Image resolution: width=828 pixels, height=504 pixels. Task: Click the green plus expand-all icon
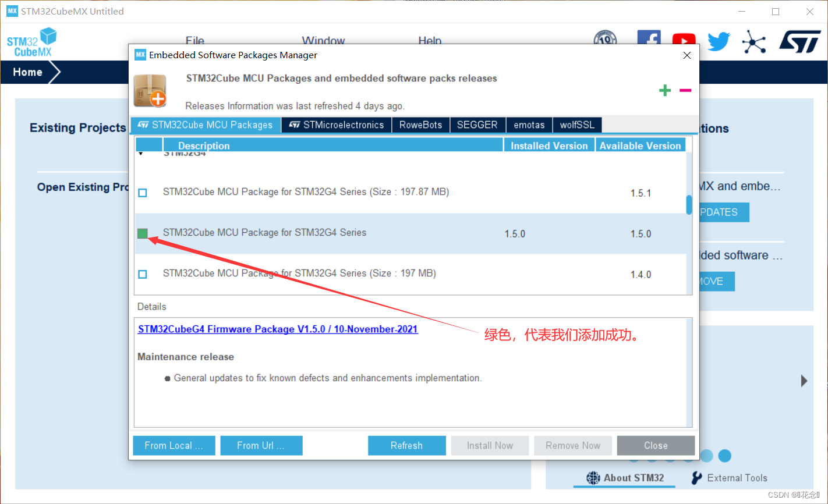pos(665,90)
